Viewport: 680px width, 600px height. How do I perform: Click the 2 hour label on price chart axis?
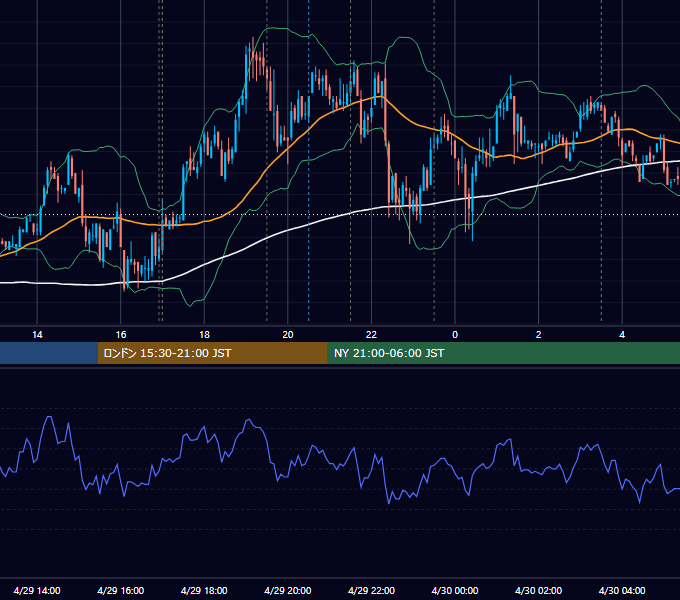539,335
